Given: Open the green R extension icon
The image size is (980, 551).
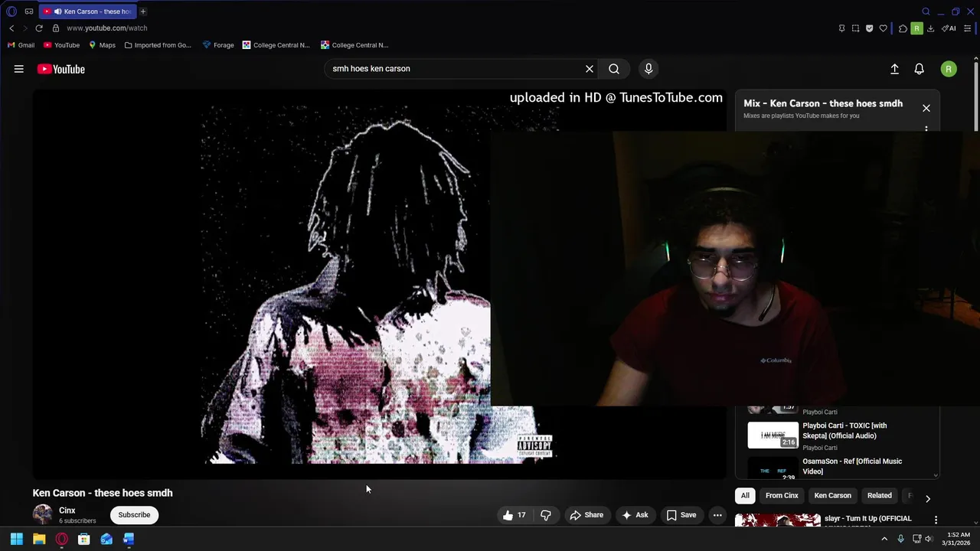Looking at the screenshot, I should [x=916, y=28].
